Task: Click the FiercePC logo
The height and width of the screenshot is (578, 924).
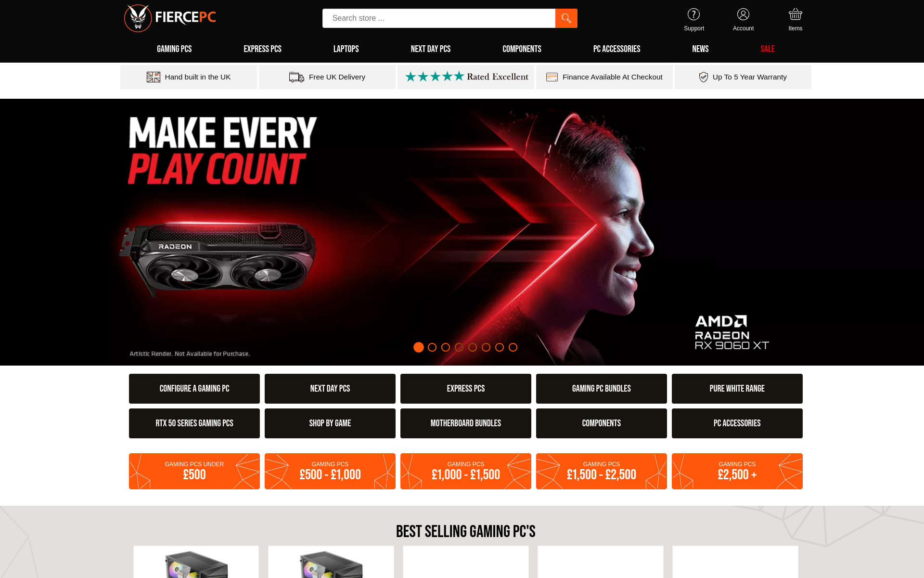Action: coord(170,18)
